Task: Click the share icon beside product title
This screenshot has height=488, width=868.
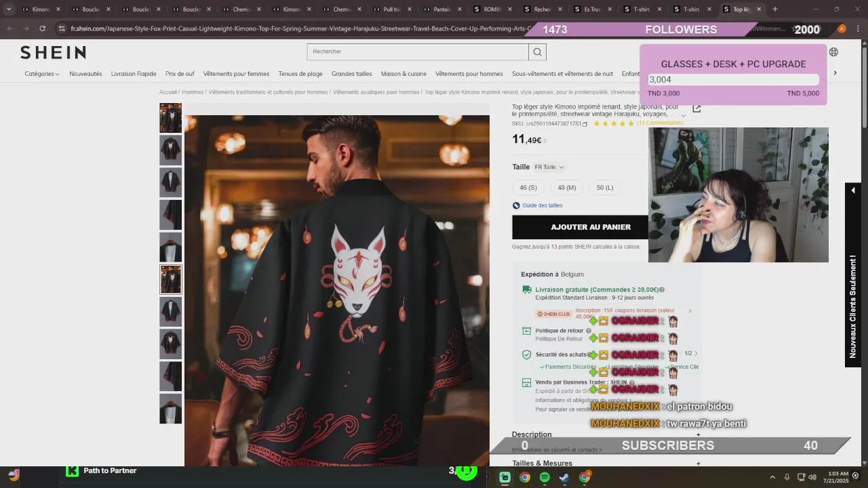Action: click(x=696, y=108)
